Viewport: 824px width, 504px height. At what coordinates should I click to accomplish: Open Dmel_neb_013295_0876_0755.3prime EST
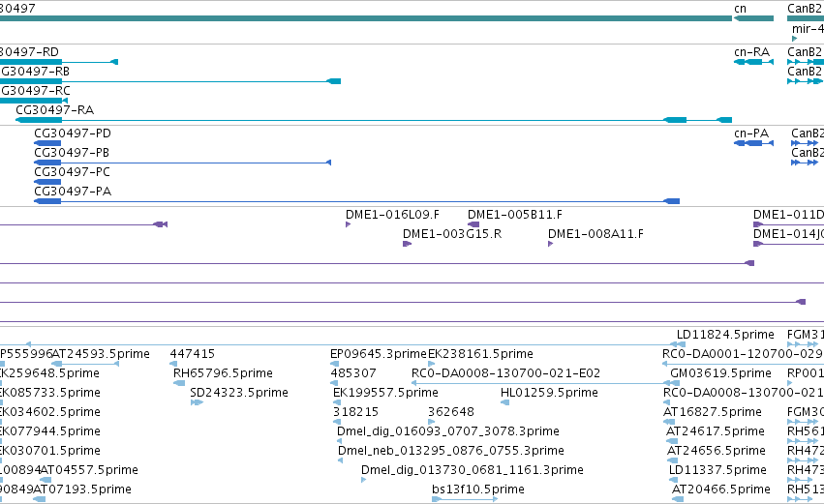(x=341, y=460)
